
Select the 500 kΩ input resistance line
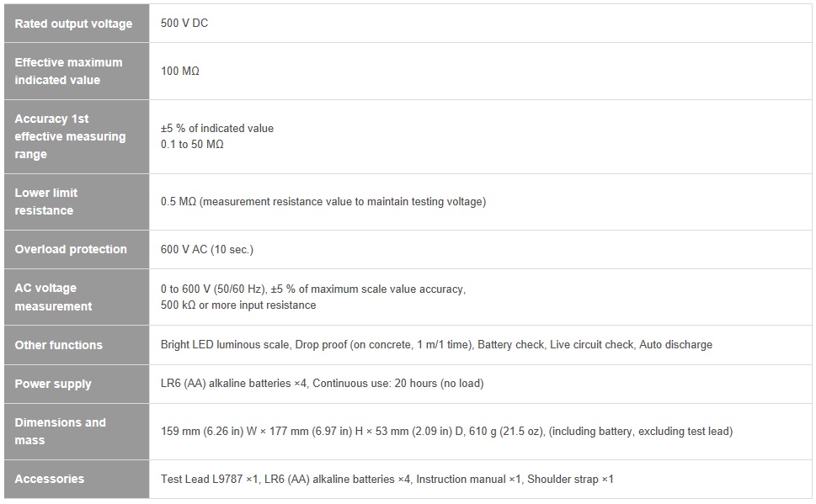(238, 305)
